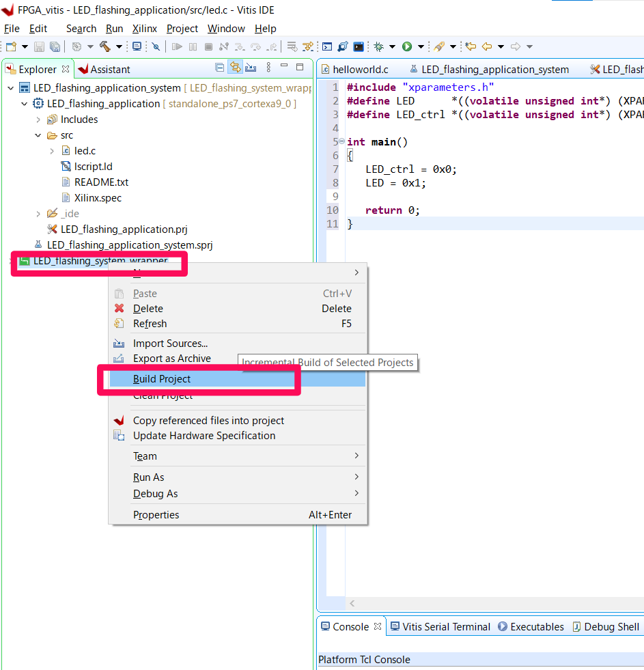
Task: Toggle Skip All Breakpoints icon
Action: (x=156, y=46)
